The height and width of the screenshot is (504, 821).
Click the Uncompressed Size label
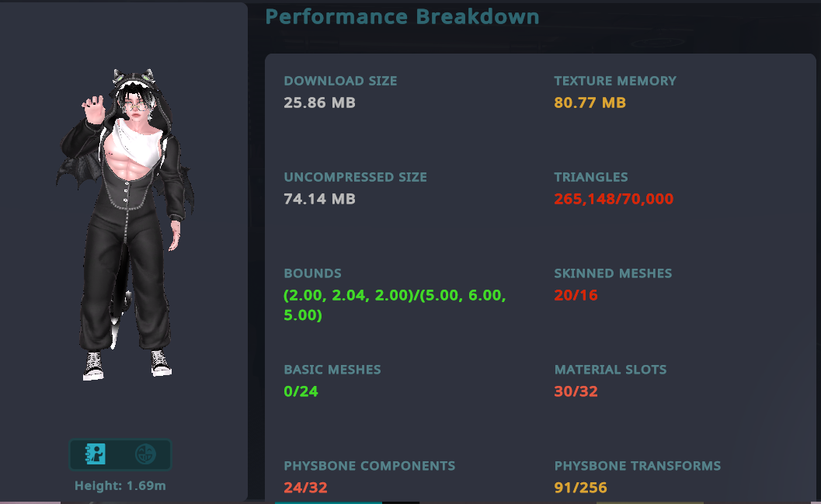click(355, 177)
